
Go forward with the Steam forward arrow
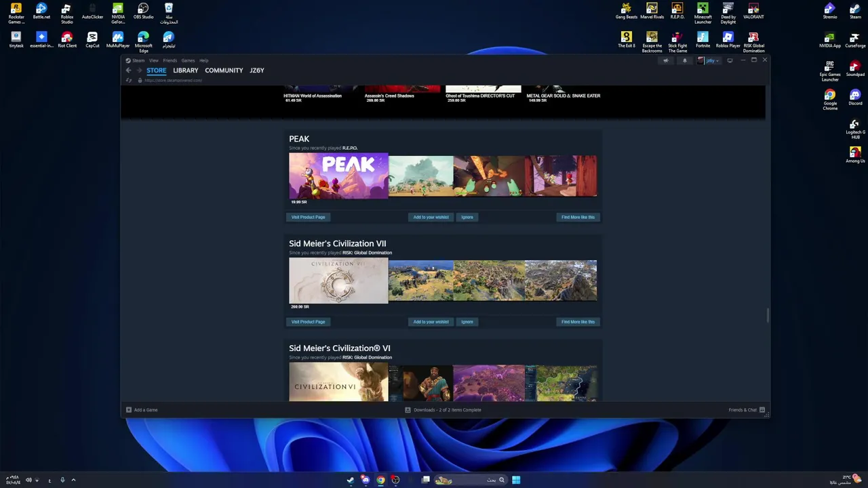coord(139,70)
